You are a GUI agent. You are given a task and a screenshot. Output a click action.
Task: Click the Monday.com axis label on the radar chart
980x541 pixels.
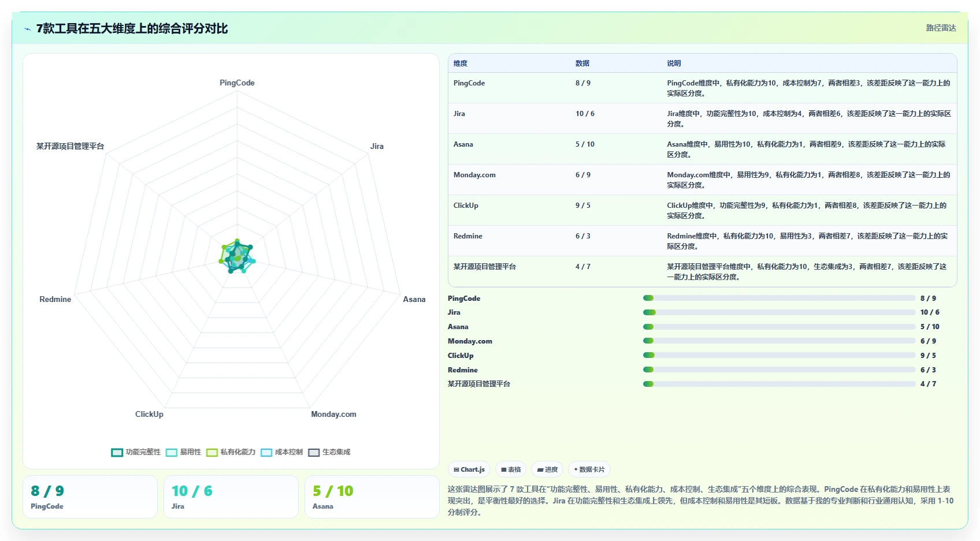pos(333,415)
